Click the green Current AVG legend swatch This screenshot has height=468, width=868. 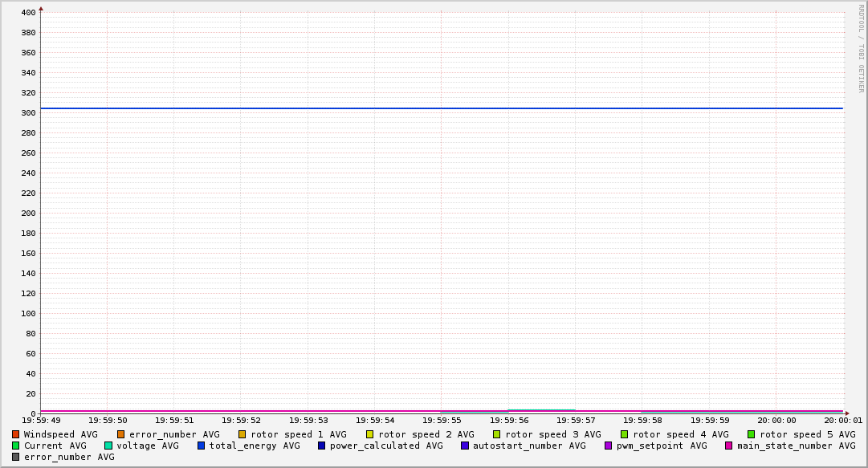click(16, 446)
